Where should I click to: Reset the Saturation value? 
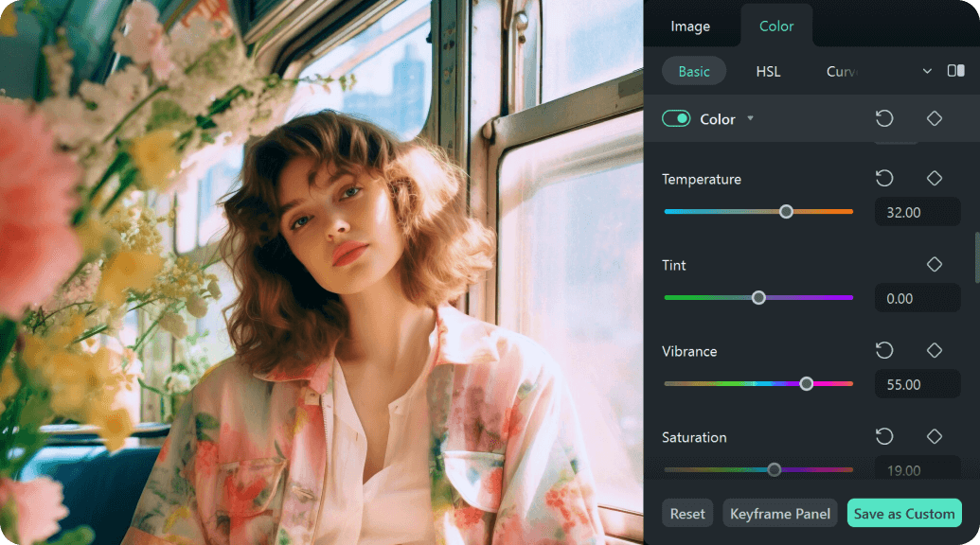pyautogui.click(x=883, y=437)
